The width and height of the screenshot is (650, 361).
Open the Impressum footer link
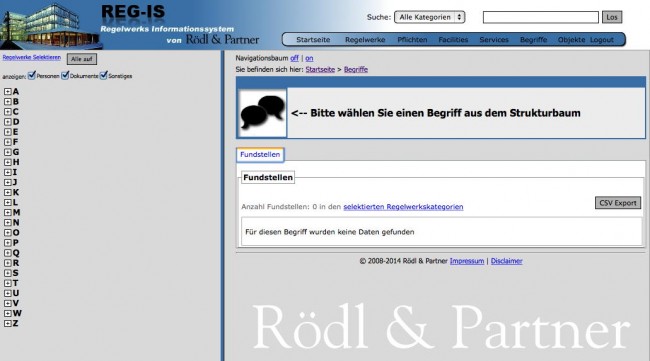(x=467, y=261)
